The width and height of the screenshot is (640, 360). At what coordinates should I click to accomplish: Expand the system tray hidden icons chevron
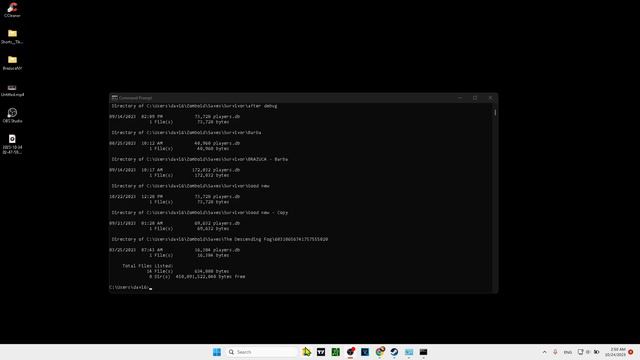(544, 352)
